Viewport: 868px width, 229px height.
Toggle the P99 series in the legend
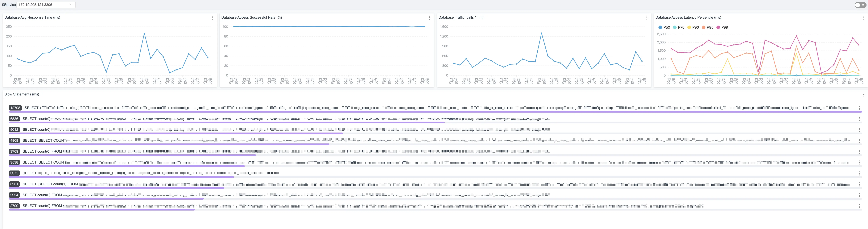[722, 28]
